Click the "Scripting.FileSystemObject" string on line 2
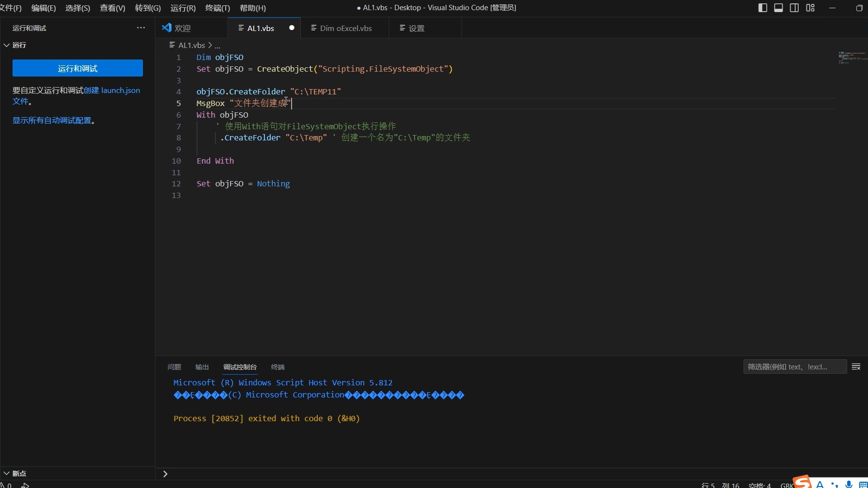The height and width of the screenshot is (488, 868). pyautogui.click(x=383, y=69)
